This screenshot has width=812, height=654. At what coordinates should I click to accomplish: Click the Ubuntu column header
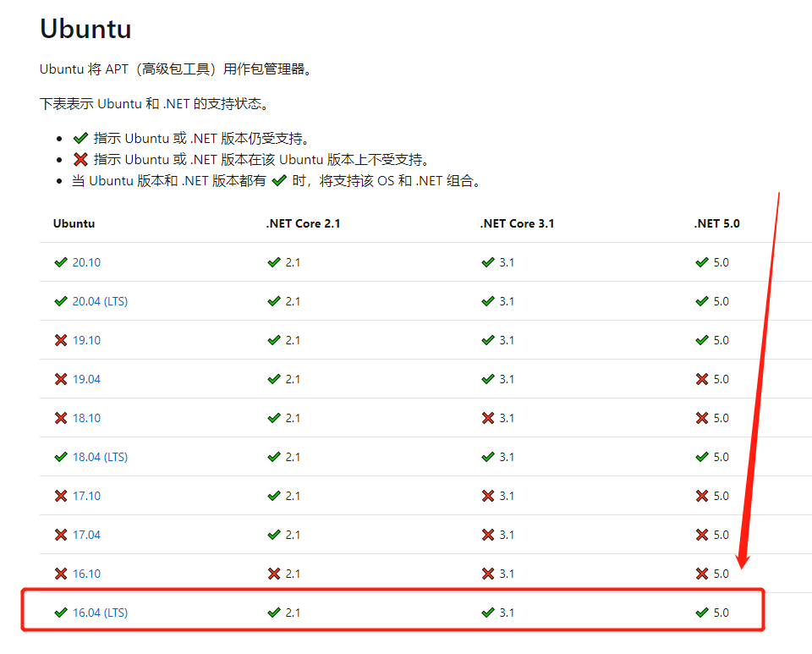pos(74,223)
